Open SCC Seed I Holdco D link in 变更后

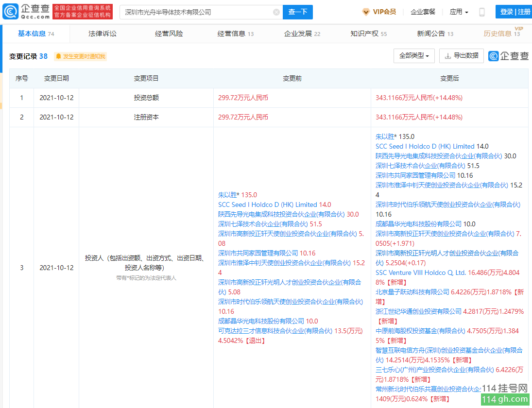pos(425,147)
